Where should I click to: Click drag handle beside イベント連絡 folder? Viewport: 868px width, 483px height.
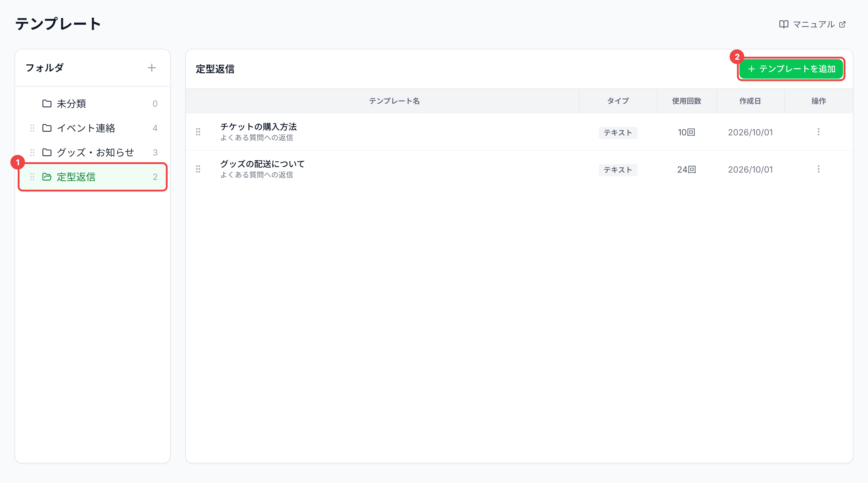tap(32, 128)
